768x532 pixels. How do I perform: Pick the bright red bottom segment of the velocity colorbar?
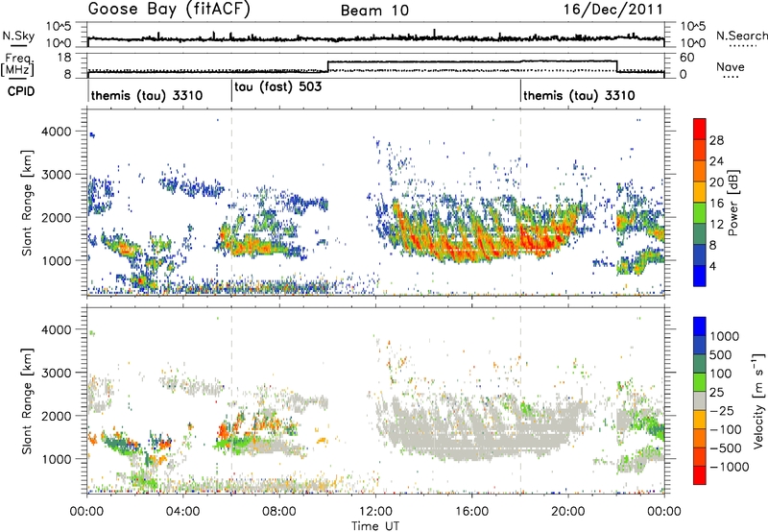[x=700, y=475]
